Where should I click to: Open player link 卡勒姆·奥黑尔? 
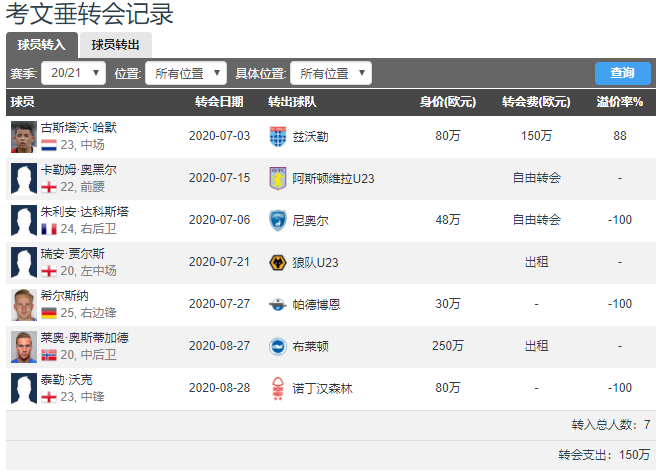[x=78, y=170]
